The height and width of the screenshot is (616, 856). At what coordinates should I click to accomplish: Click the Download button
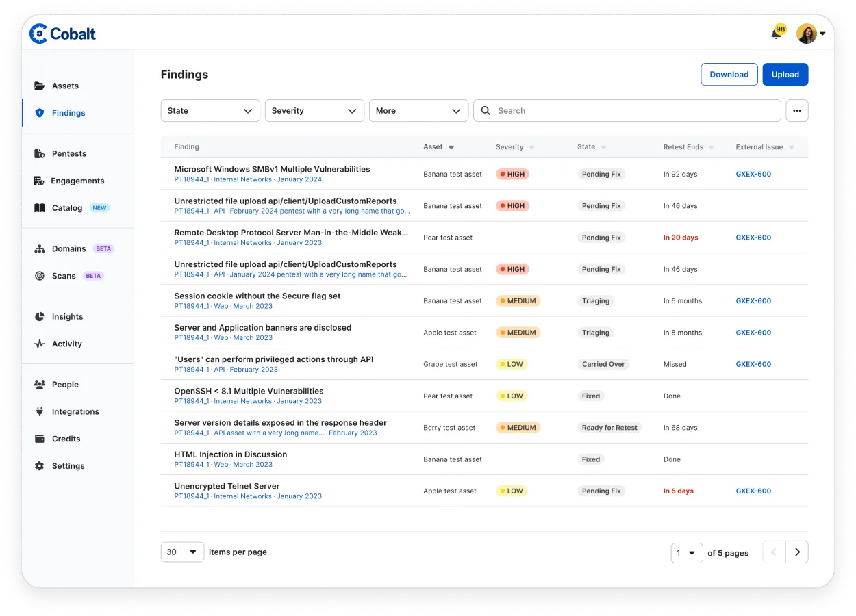pyautogui.click(x=729, y=75)
